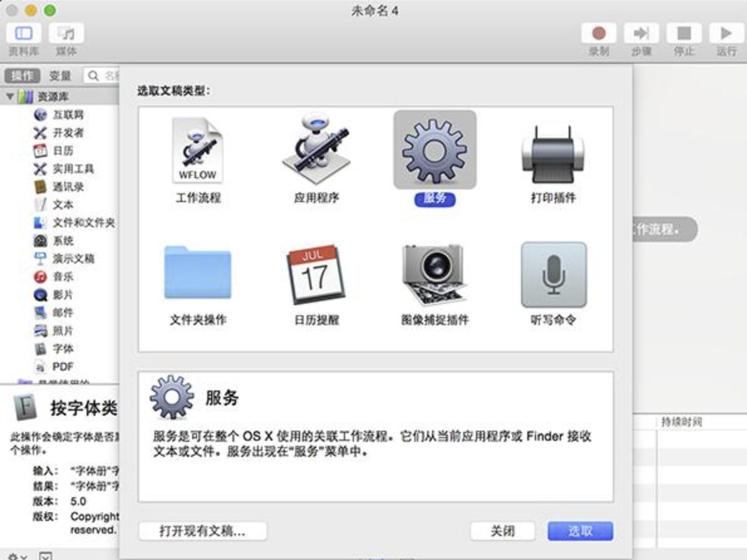
Task: Select PDF category in the library
Action: coord(53,367)
